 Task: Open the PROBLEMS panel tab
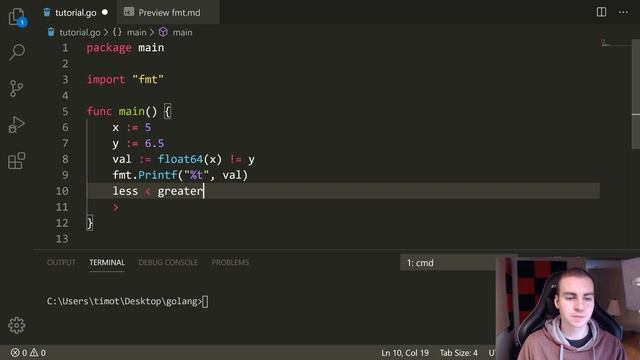pyautogui.click(x=230, y=262)
